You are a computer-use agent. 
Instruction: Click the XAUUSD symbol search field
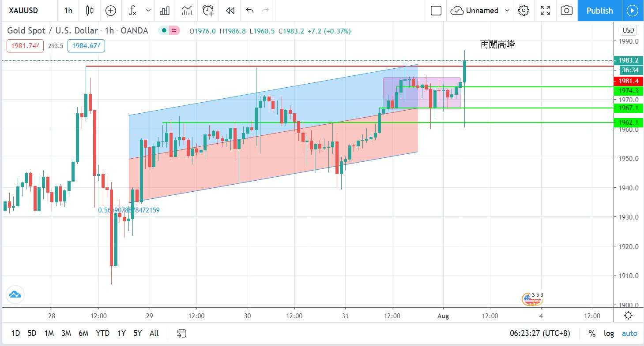pos(25,11)
